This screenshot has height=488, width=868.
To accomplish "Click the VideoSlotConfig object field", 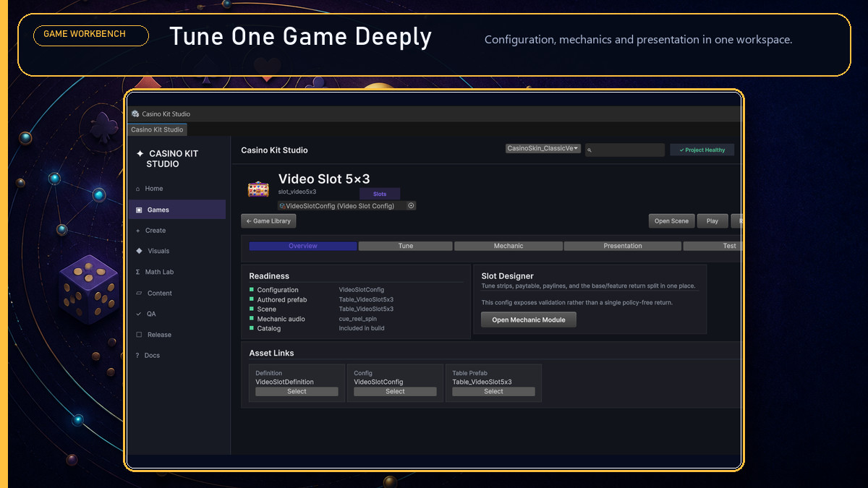I will click(x=346, y=205).
